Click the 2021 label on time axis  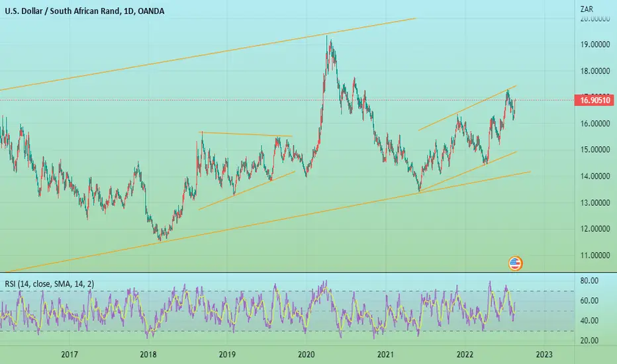pos(385,355)
